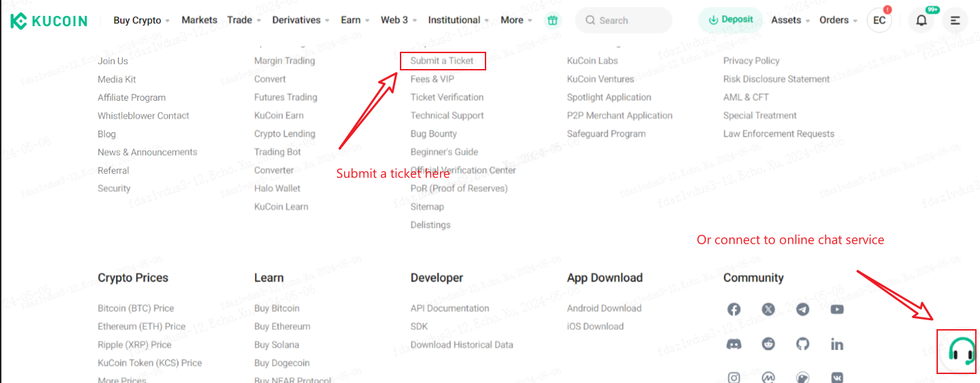This screenshot has height=383, width=980.
Task: Expand the Assets dropdown
Action: (791, 20)
